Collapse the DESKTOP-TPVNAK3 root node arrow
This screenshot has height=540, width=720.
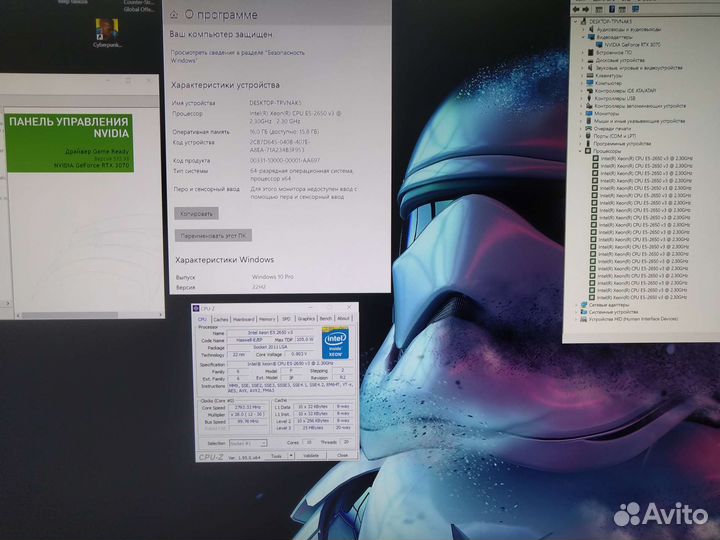coord(575,22)
